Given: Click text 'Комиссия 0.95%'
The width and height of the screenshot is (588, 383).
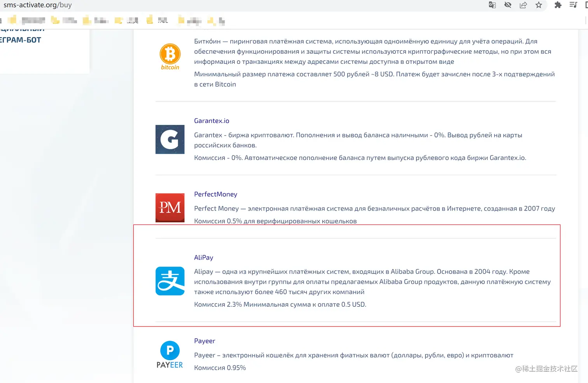Looking at the screenshot, I should pos(220,368).
